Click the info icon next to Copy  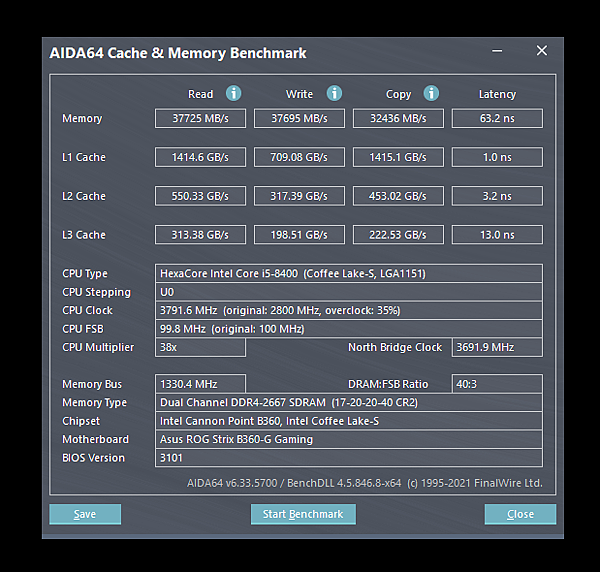431,93
